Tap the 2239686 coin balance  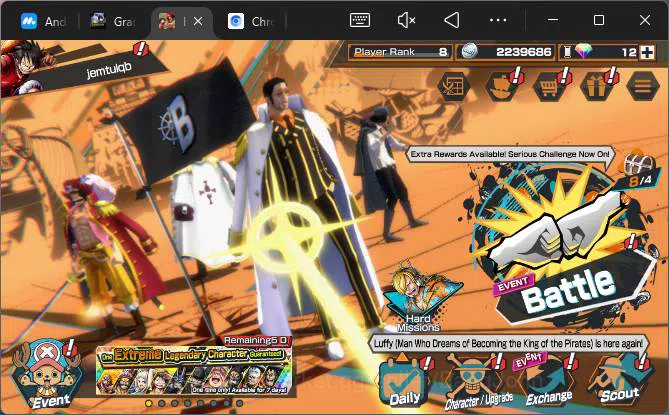(x=506, y=52)
